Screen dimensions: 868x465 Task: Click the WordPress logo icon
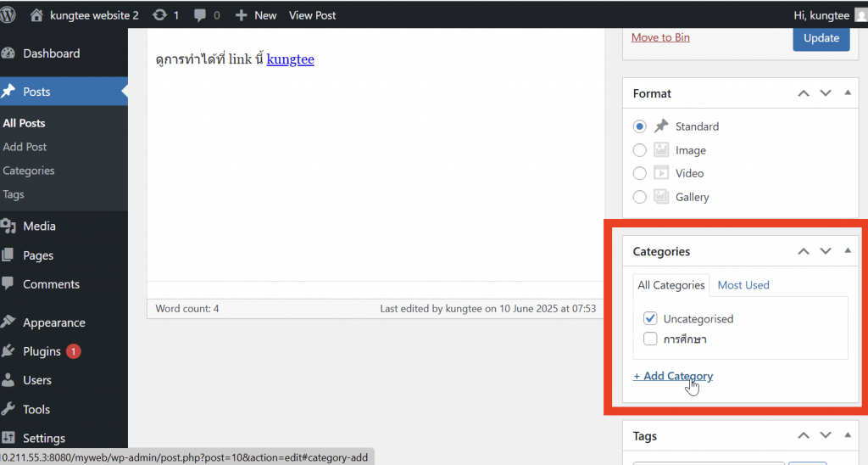pyautogui.click(x=10, y=15)
